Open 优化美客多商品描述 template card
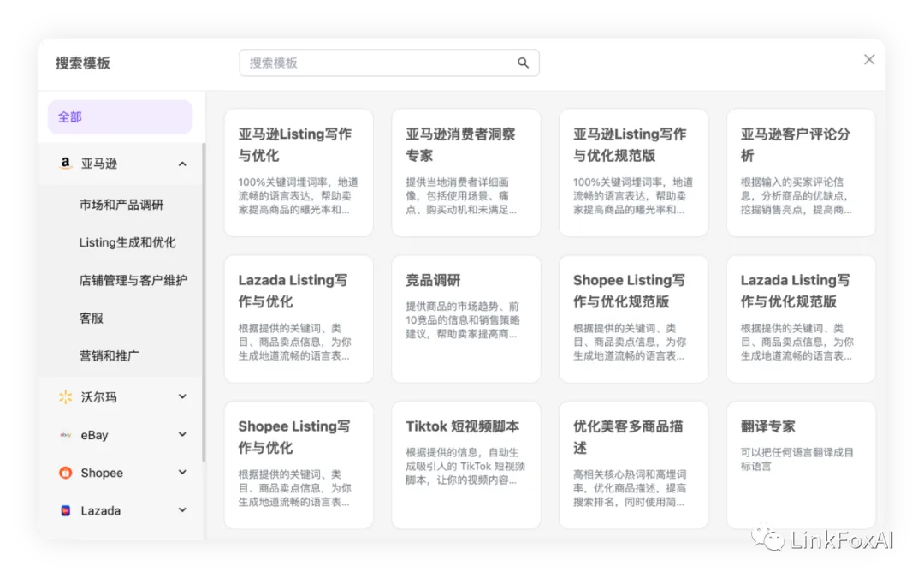The width and height of the screenshot is (924, 578). click(x=633, y=465)
